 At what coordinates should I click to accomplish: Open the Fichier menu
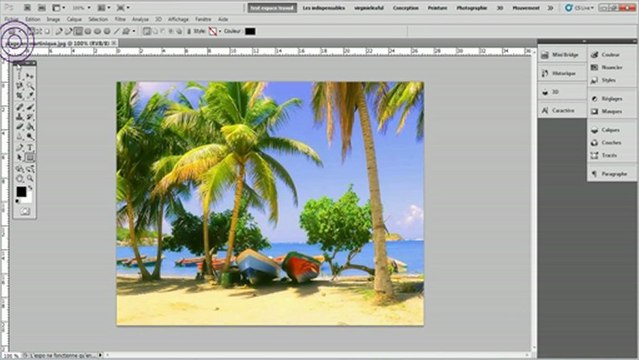(x=11, y=19)
